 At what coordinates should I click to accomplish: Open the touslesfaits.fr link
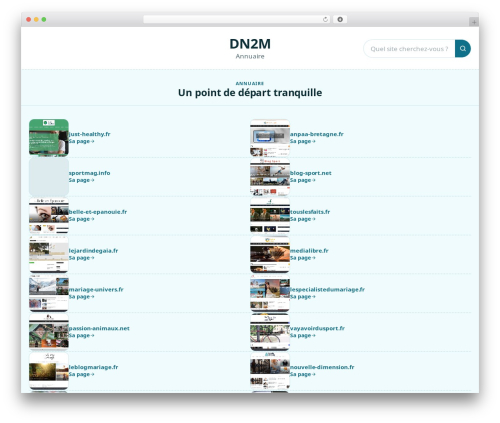pyautogui.click(x=310, y=212)
